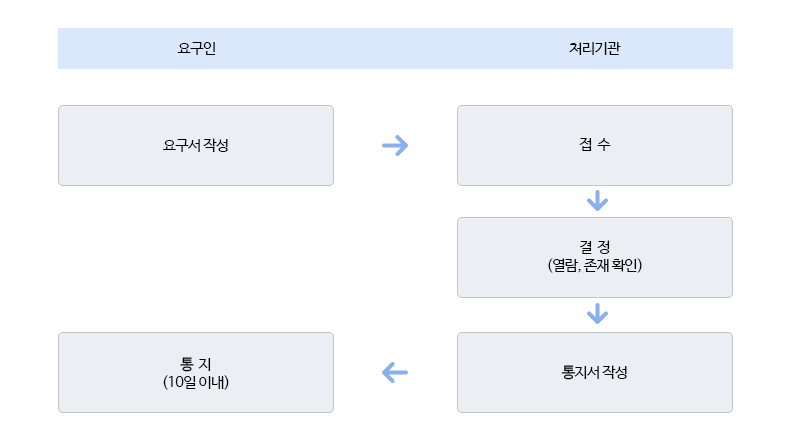Click the 요구서 작성 label text
This screenshot has width=790, height=446.
(x=196, y=145)
